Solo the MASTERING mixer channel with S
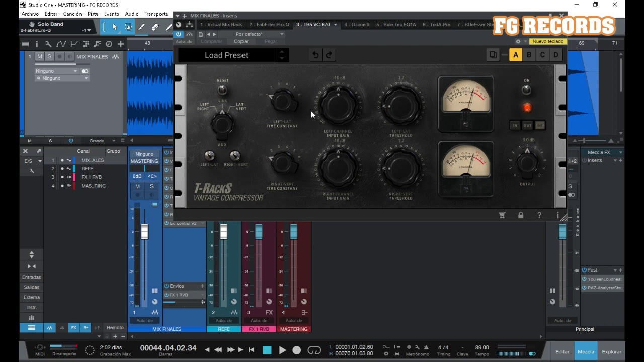644x362 pixels. (151, 186)
